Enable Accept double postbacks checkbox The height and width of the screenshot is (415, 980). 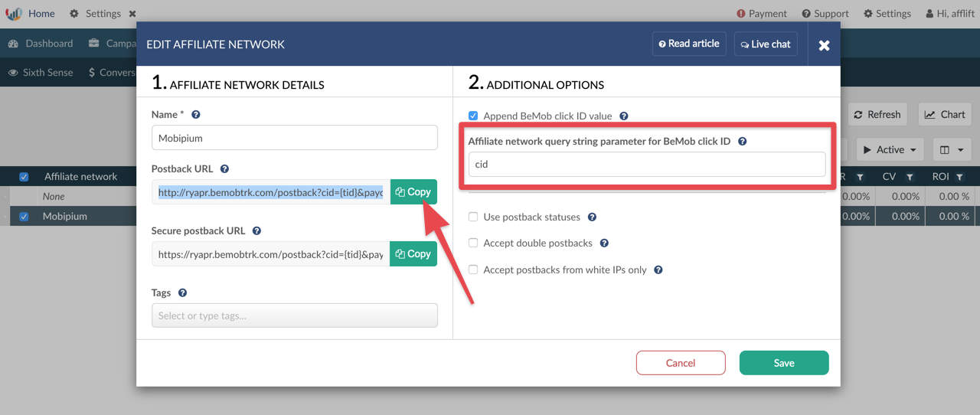point(473,243)
